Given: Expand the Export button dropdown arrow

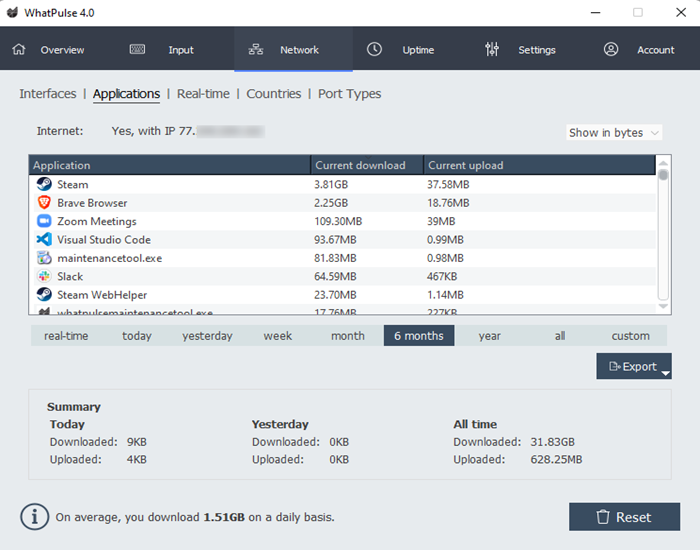Looking at the screenshot, I should tap(665, 373).
